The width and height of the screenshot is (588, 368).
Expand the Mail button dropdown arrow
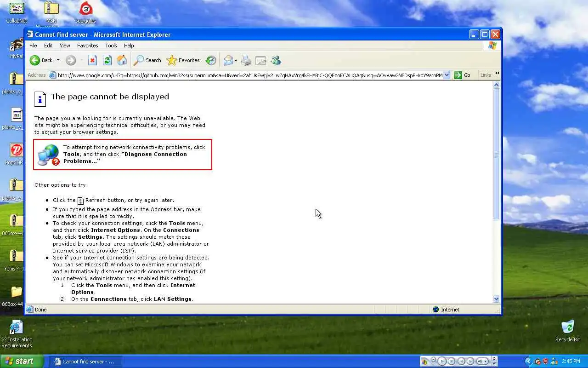coord(236,60)
